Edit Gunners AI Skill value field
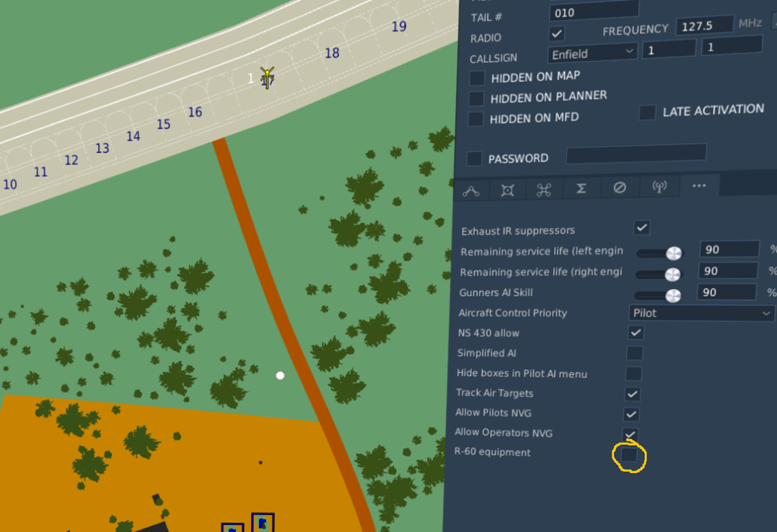The height and width of the screenshot is (532, 777). [x=726, y=292]
